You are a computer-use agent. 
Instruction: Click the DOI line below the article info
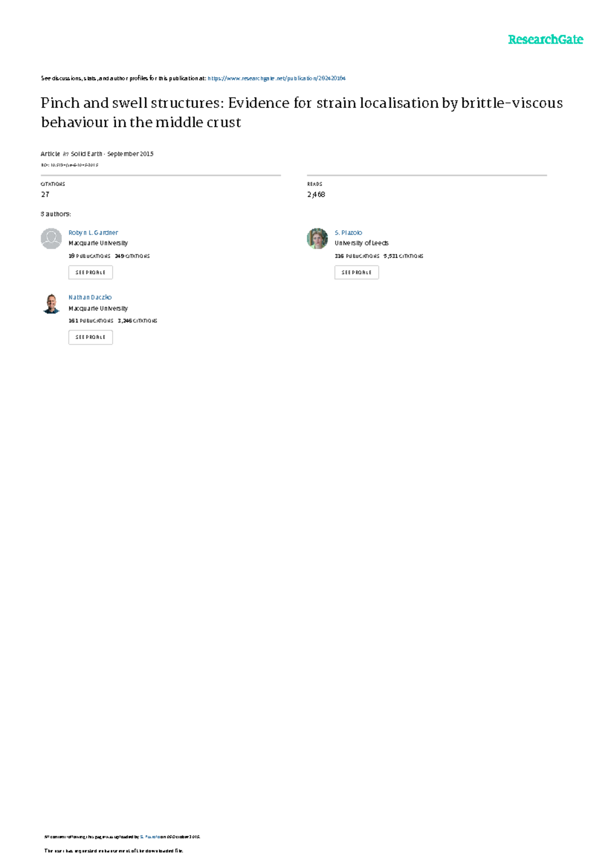click(x=70, y=165)
